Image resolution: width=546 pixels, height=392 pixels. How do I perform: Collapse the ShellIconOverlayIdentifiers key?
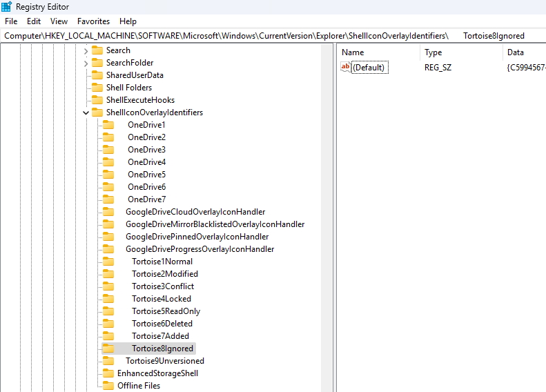86,112
